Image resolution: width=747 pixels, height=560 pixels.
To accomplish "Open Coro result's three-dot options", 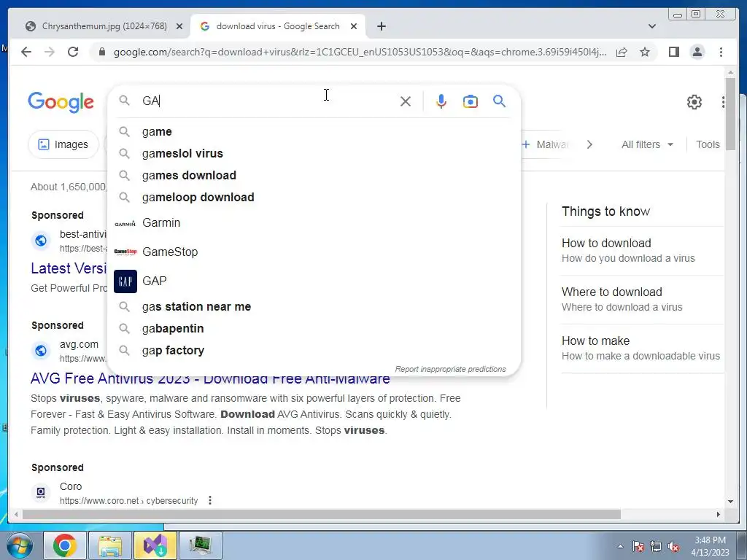I will pos(209,500).
